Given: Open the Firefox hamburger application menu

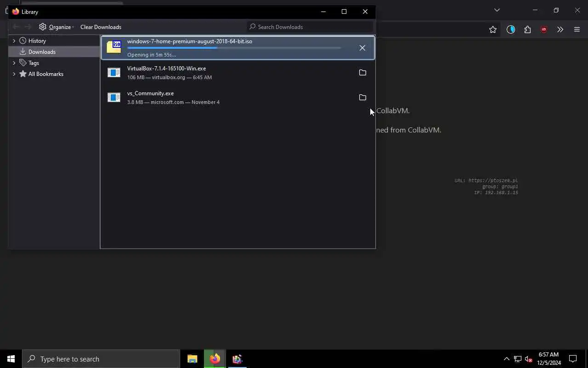Looking at the screenshot, I should (577, 29).
